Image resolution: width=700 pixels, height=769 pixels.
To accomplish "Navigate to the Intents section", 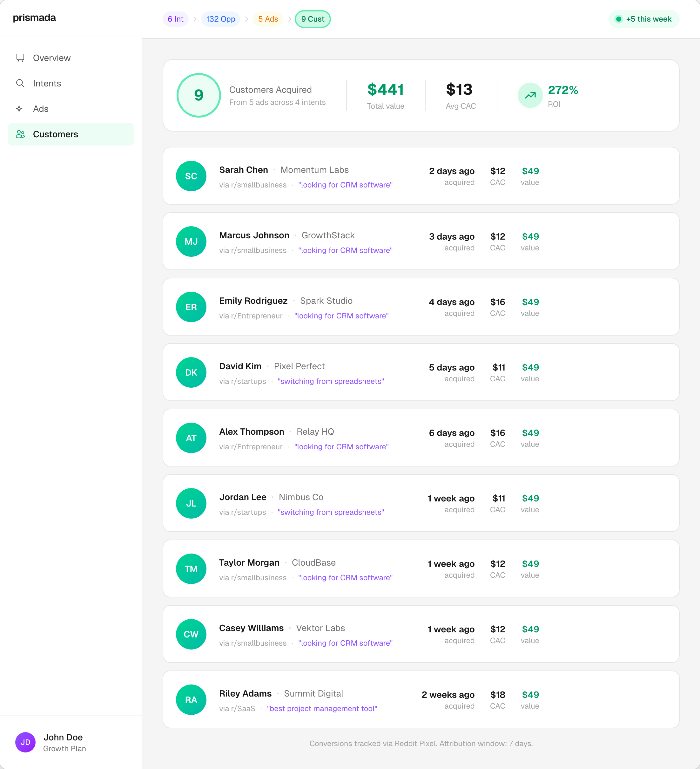I will click(47, 83).
